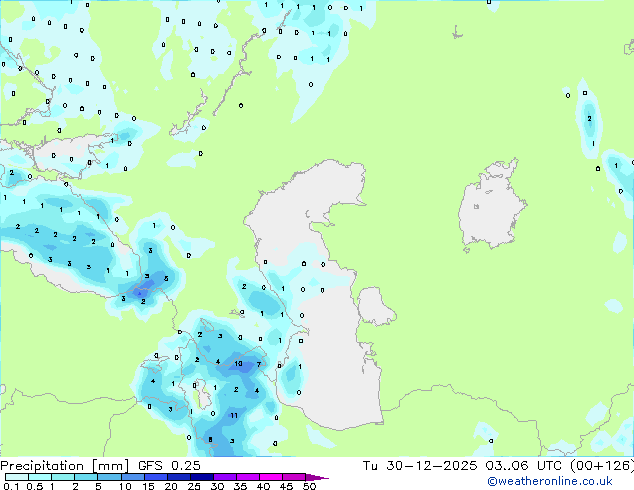Click the '0.1' legend scale label
Screen dimensions: 634x490
11,486
